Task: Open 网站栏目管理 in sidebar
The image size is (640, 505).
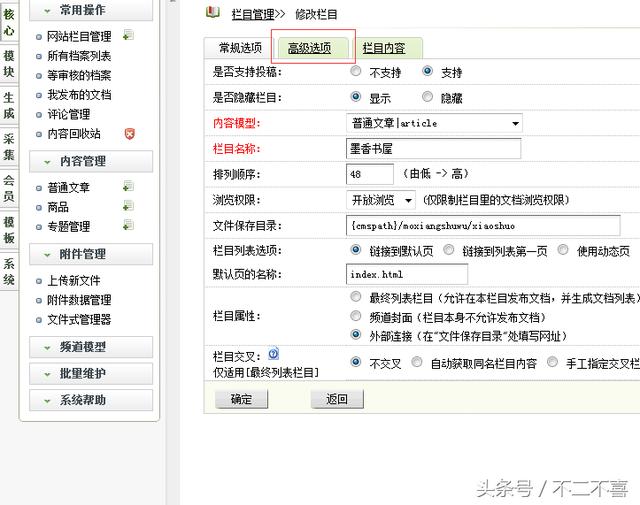Action: pos(79,36)
